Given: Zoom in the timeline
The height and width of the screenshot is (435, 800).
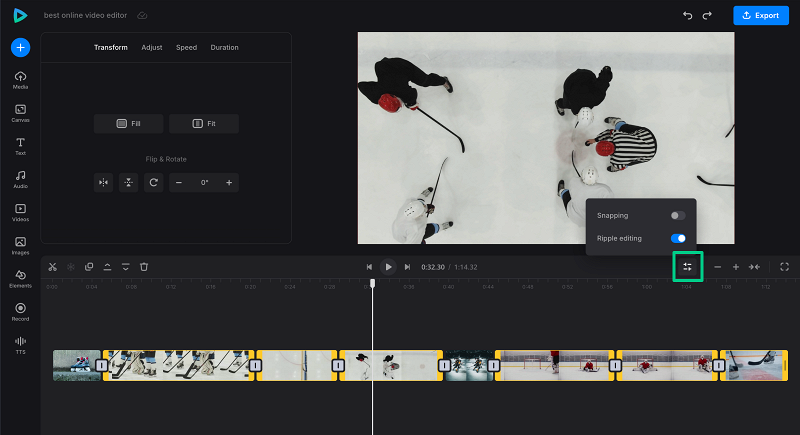Looking at the screenshot, I should point(736,267).
